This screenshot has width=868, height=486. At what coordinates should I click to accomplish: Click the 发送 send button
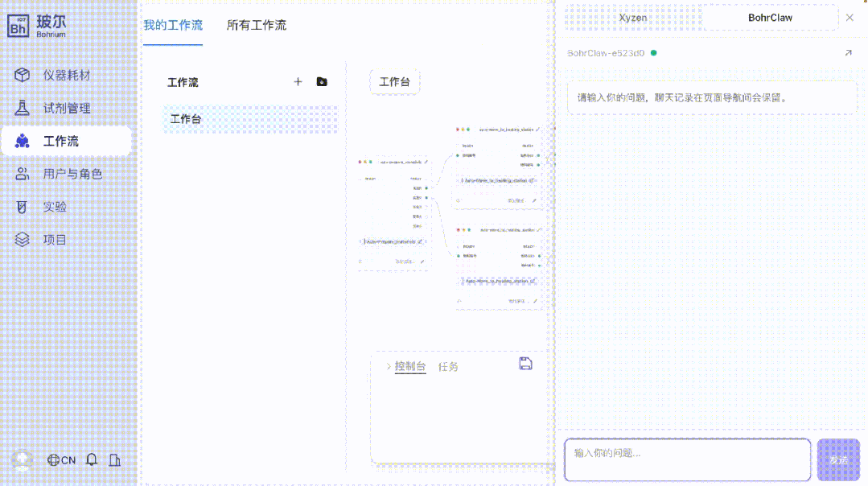point(838,459)
